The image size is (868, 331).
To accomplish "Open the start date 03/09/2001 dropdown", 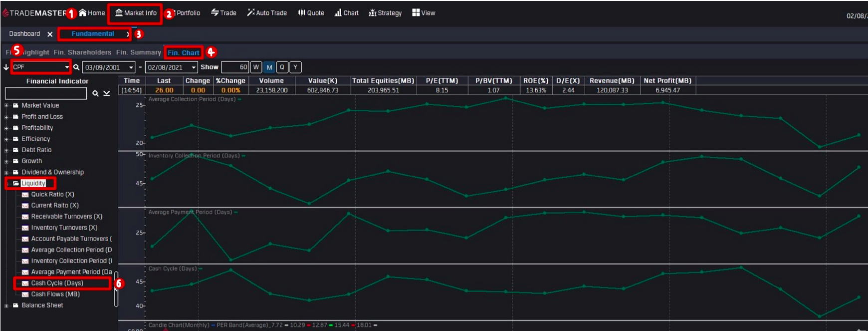I will point(131,67).
